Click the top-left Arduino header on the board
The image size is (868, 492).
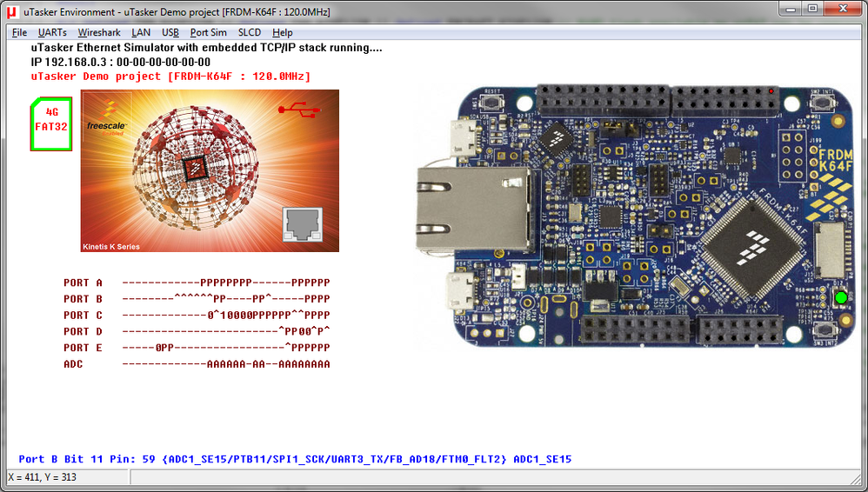(x=604, y=100)
